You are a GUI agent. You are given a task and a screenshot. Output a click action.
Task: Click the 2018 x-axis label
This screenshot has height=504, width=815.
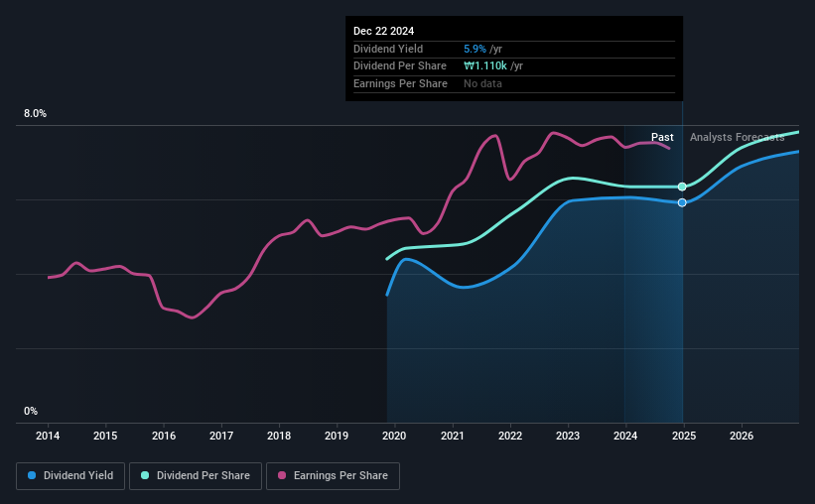(x=279, y=436)
